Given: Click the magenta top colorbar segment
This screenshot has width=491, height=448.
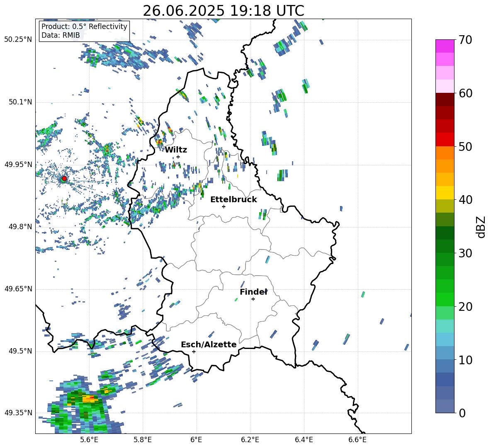Looking at the screenshot, I should point(445,46).
